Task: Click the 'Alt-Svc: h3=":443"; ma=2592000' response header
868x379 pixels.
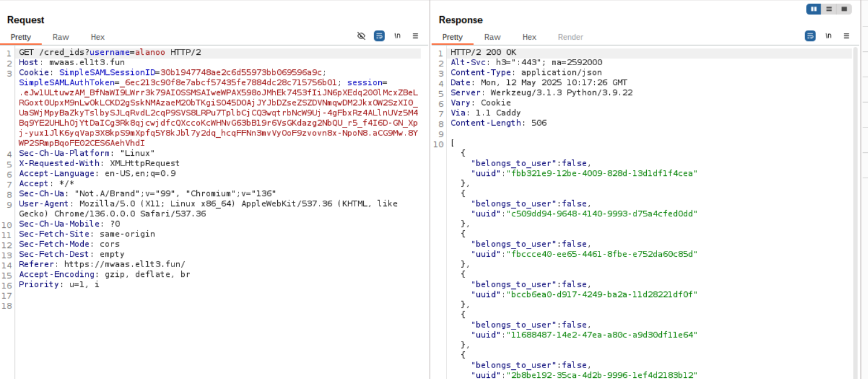Action: [526, 62]
